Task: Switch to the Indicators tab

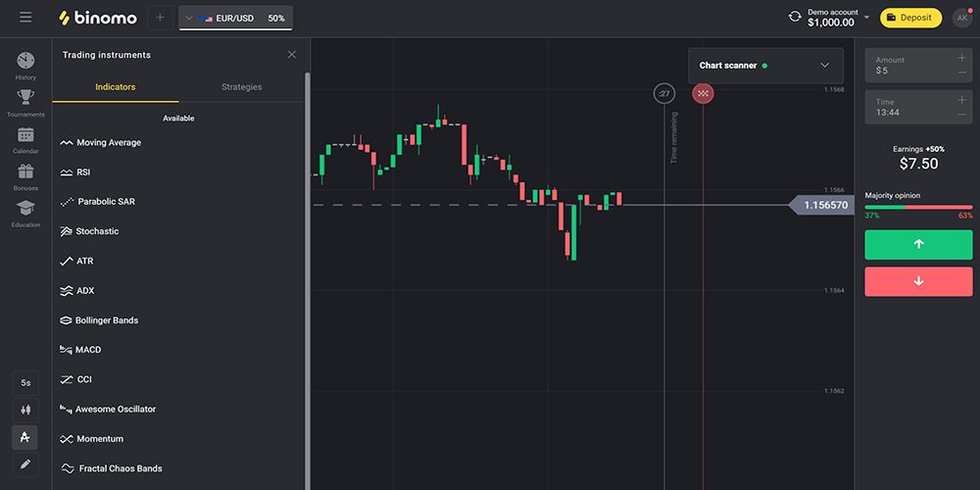Action: click(x=115, y=87)
